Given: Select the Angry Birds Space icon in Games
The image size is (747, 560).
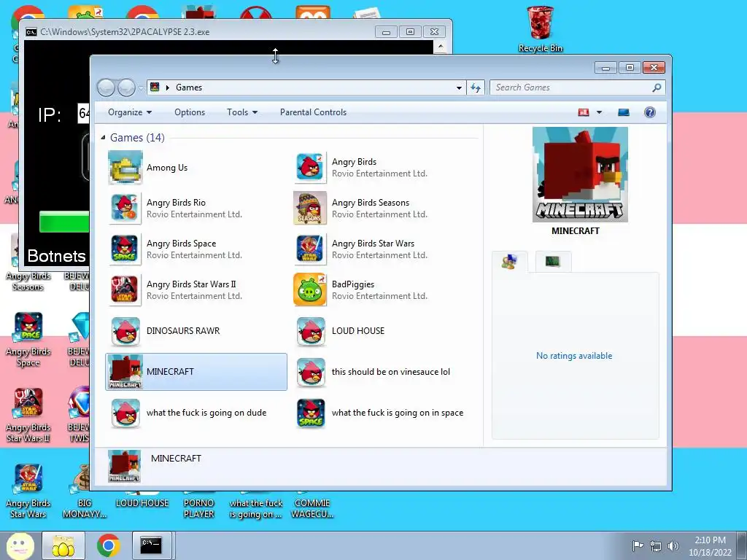Looking at the screenshot, I should pos(125,249).
